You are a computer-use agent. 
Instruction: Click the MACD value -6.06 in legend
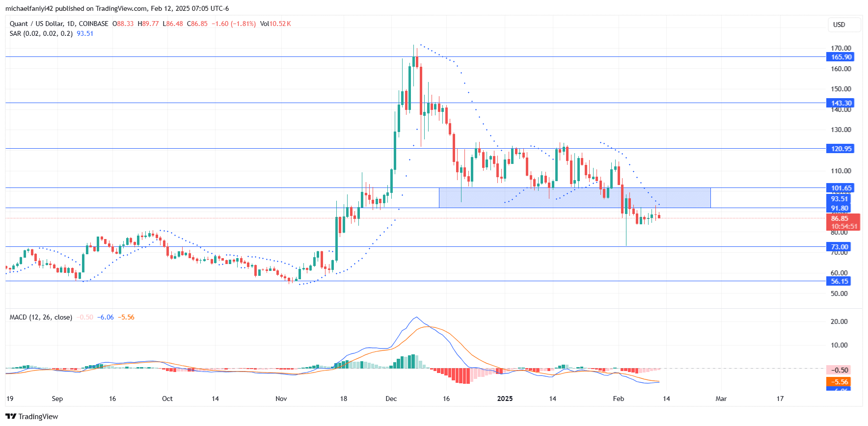106,317
